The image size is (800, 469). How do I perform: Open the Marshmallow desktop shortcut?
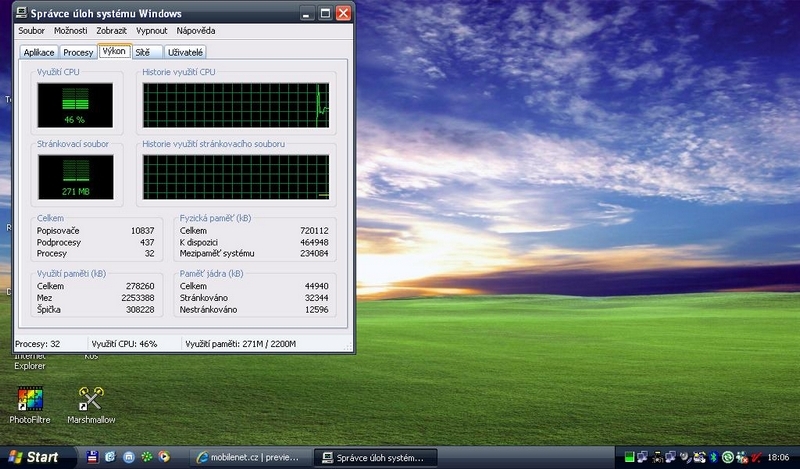[91, 400]
